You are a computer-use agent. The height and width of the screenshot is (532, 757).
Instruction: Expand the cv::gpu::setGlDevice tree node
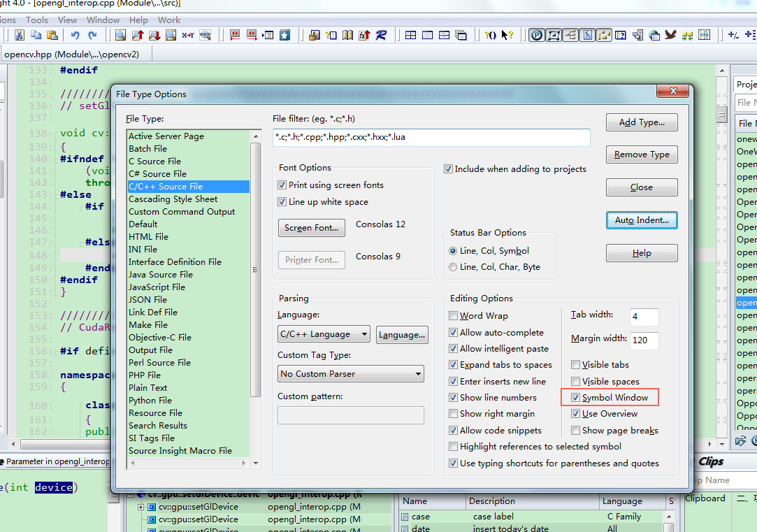141,507
